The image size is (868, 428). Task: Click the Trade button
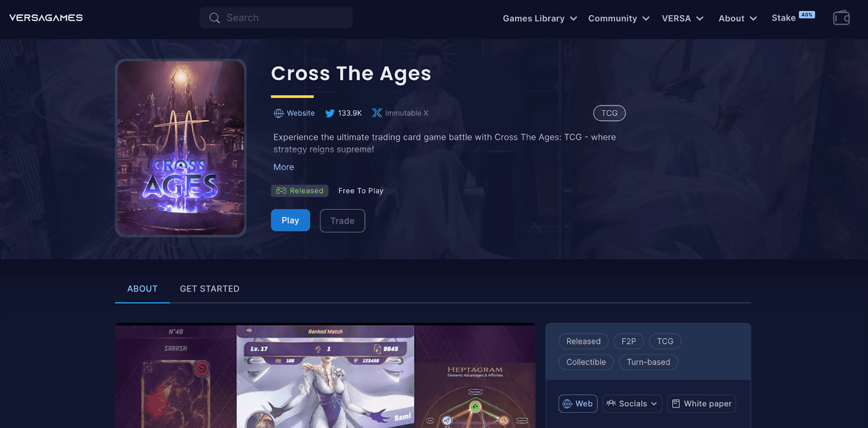[342, 221]
